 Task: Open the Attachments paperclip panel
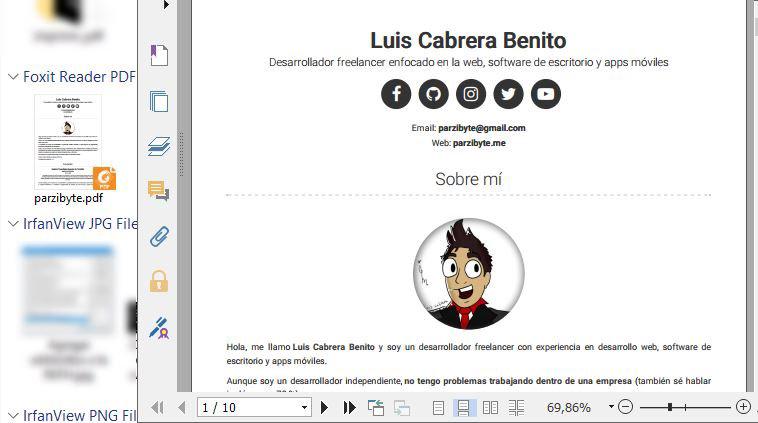tap(158, 237)
